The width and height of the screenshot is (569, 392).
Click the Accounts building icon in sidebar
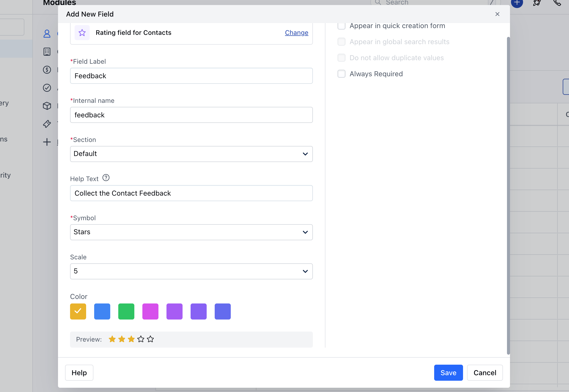pos(47,52)
